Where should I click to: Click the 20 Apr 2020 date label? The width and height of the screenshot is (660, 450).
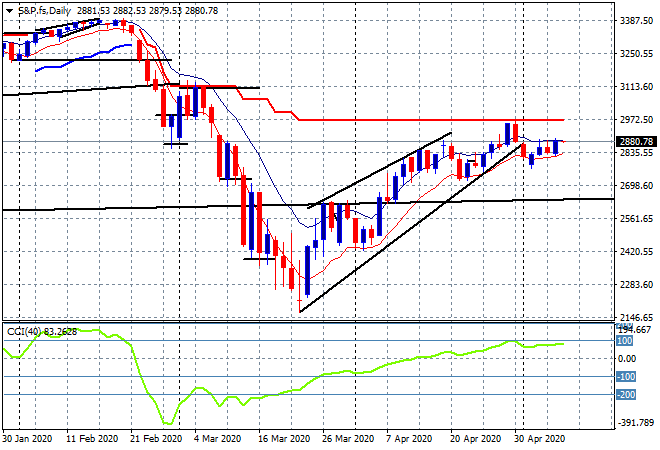click(x=476, y=439)
